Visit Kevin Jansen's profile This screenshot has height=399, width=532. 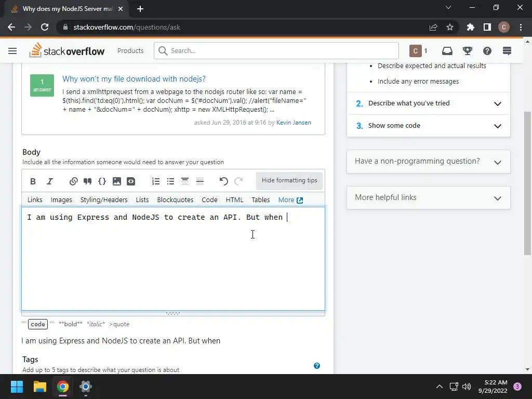pos(294,123)
